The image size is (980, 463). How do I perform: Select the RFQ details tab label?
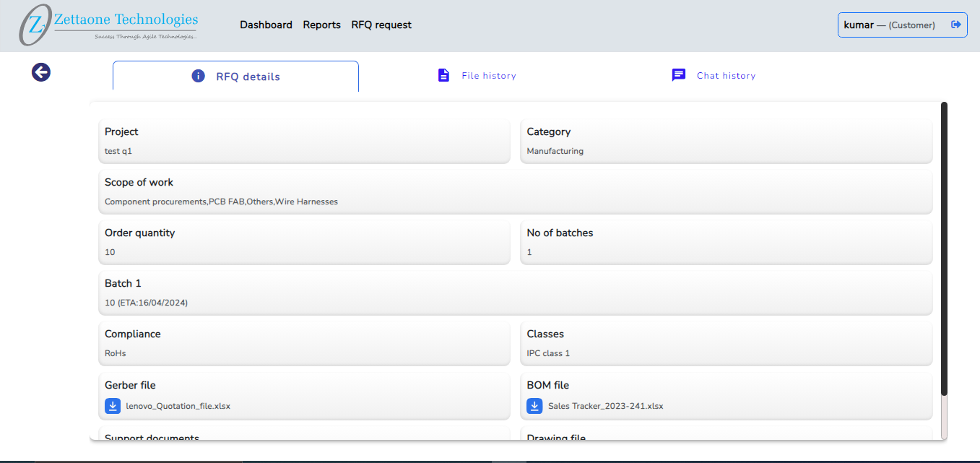[x=248, y=77]
